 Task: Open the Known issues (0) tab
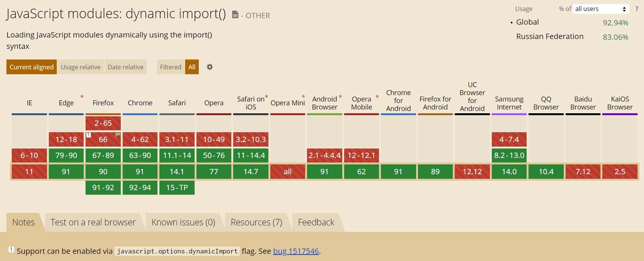[184, 222]
